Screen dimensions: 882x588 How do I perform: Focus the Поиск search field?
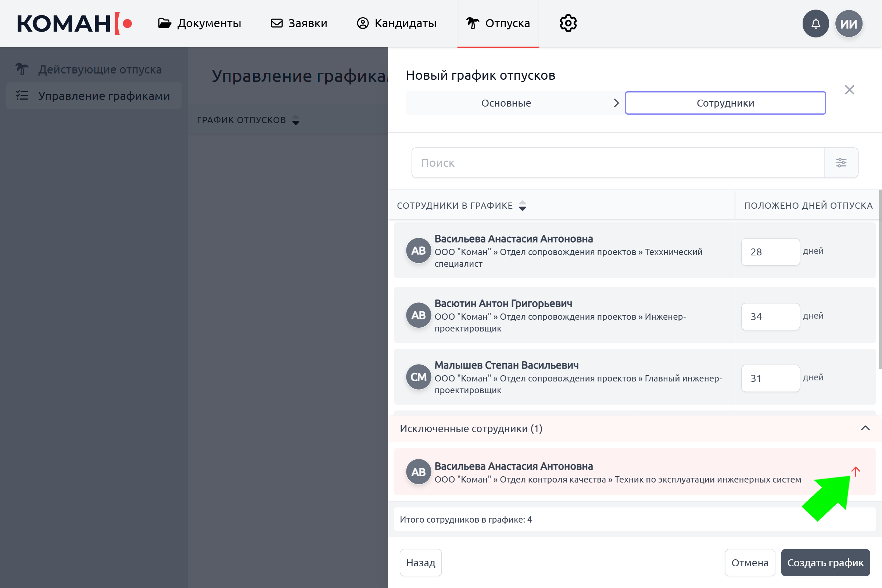click(x=617, y=162)
